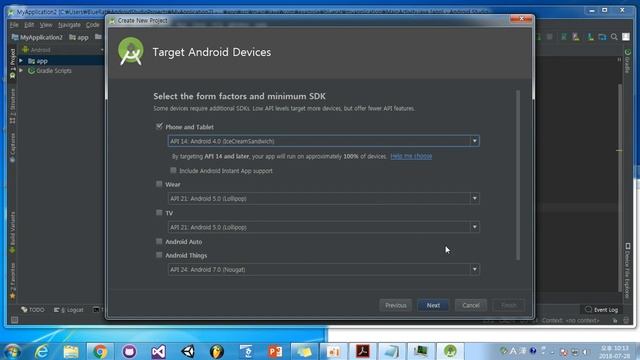Uncheck Phone and Tablet checkbox
The width and height of the screenshot is (640, 360).
tap(159, 127)
